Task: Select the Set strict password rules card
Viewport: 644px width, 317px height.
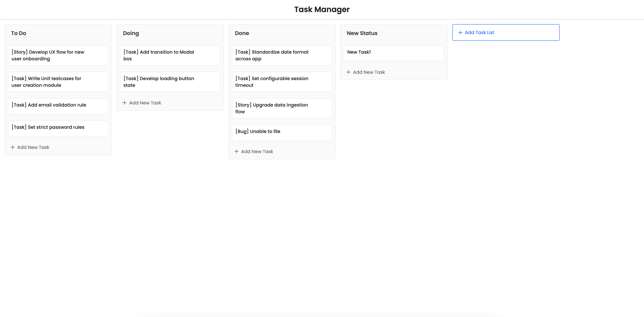Action: tap(58, 128)
